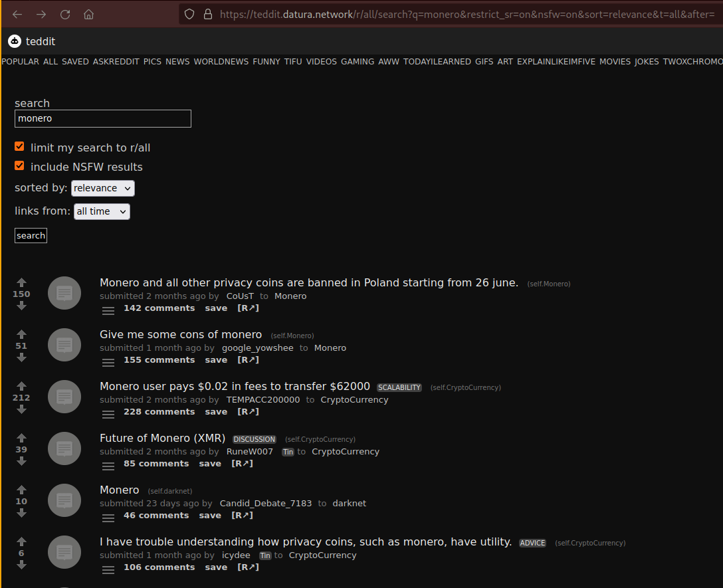Expand 'Give me some cons of monero' post
Viewport: 723px width, 588px height.
[x=108, y=363]
